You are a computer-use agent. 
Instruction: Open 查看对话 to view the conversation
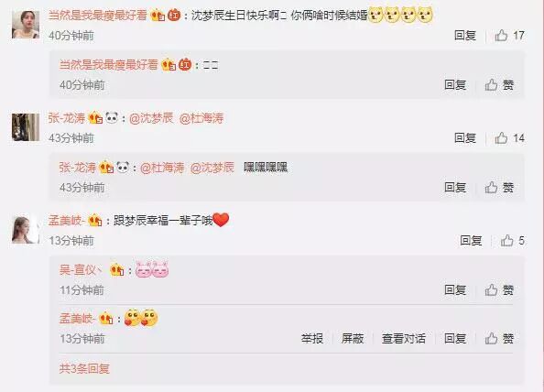point(404,338)
